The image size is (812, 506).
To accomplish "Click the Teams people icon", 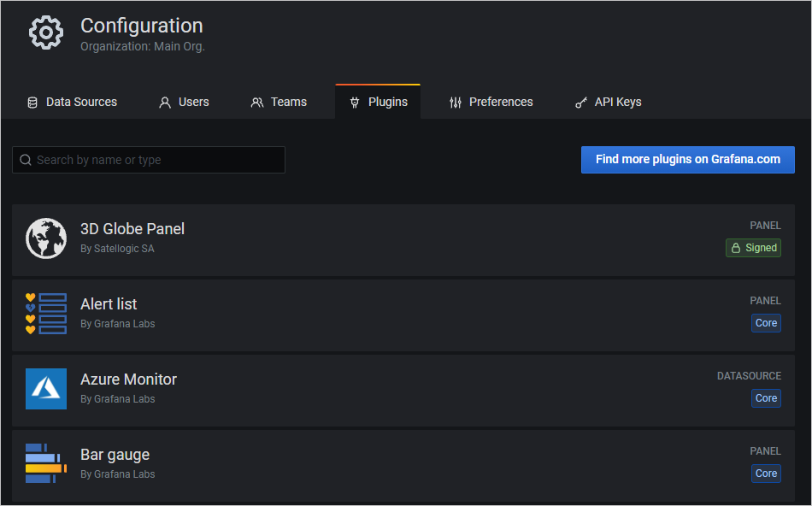I will coord(257,103).
